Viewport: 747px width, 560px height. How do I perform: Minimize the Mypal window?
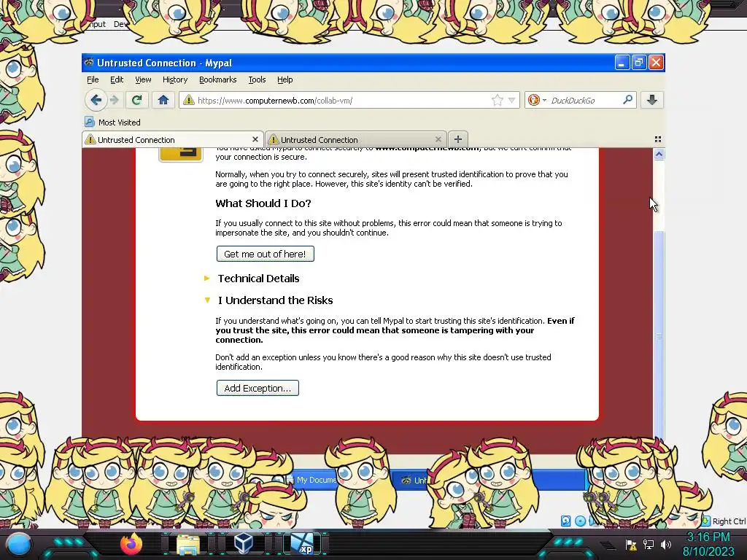(622, 63)
